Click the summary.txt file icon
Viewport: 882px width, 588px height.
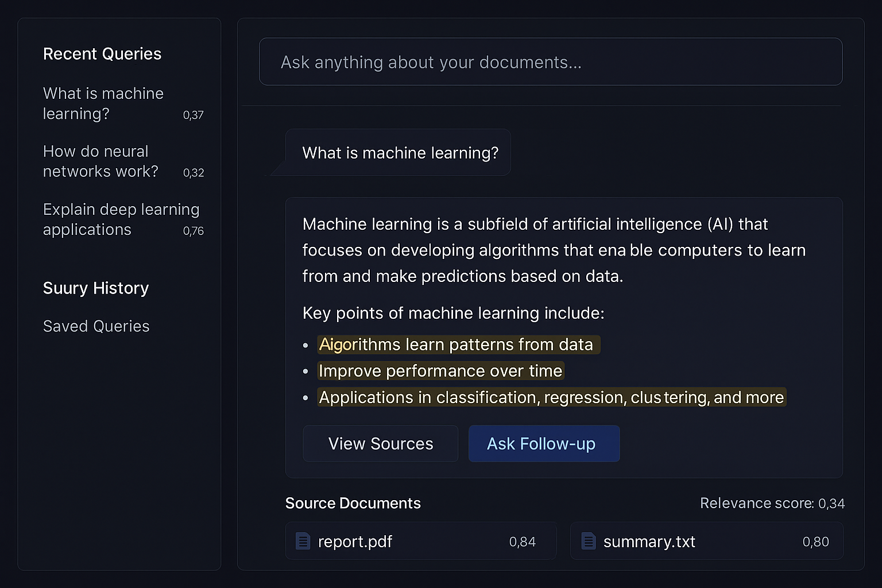[x=589, y=541]
